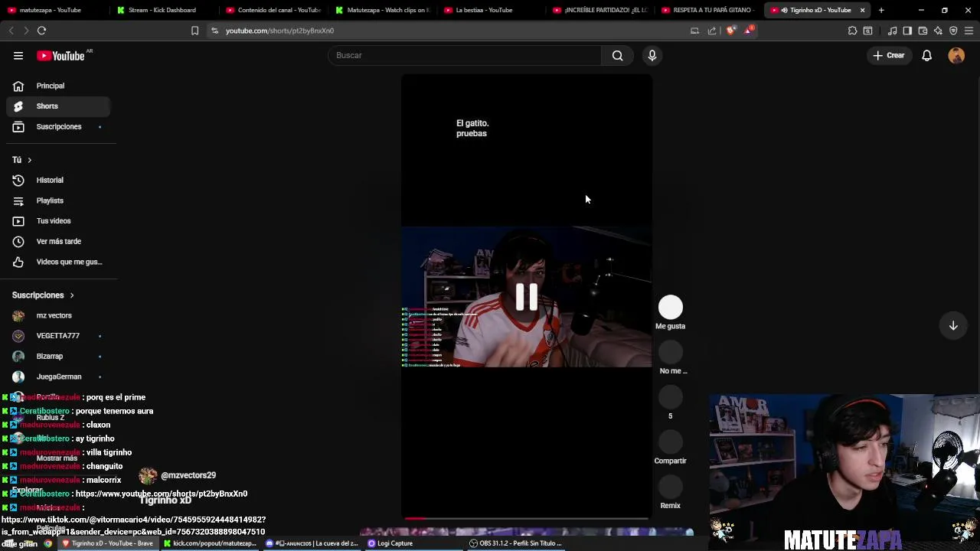Viewport: 980px width, 551px height.
Task: Switch to RESPETA A TU PAPÁ GITANO tab
Action: 708,10
